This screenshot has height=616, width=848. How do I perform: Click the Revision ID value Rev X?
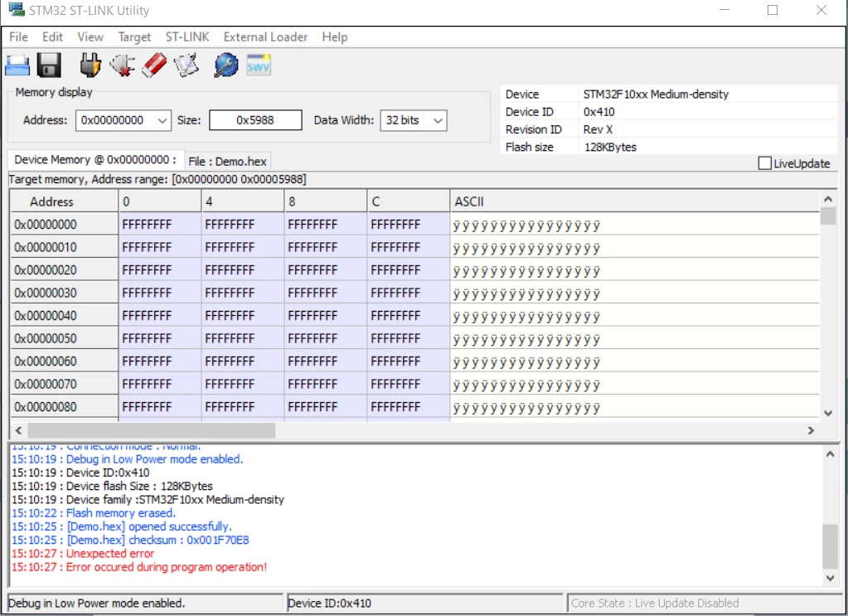[598, 130]
